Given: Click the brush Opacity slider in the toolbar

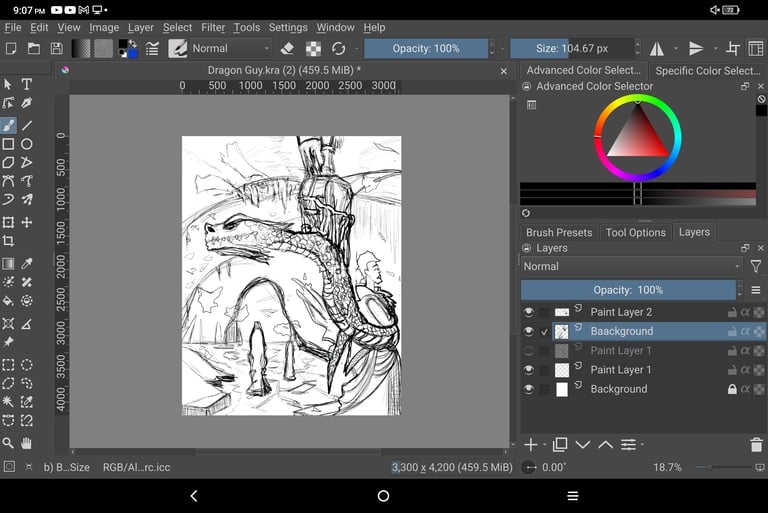Looking at the screenshot, I should click(x=425, y=48).
